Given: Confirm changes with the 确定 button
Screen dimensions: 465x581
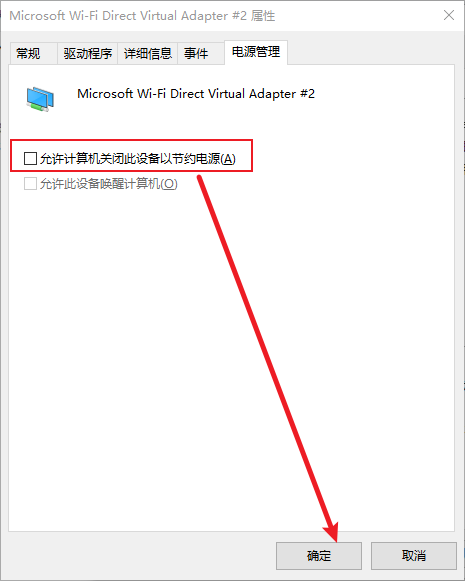Looking at the screenshot, I should coord(319,555).
